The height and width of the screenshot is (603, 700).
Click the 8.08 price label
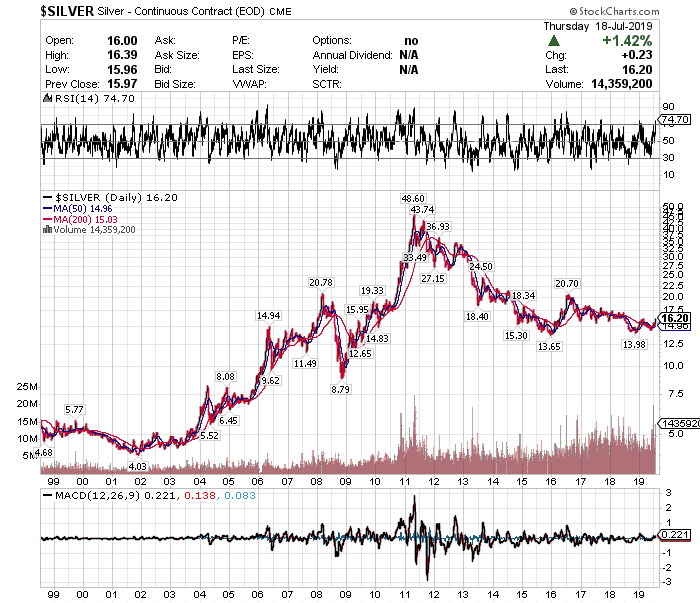pos(225,377)
